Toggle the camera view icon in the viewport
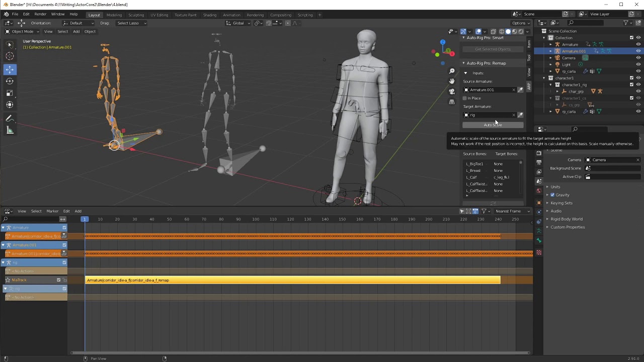Viewport: 644px width, 362px height. click(452, 92)
